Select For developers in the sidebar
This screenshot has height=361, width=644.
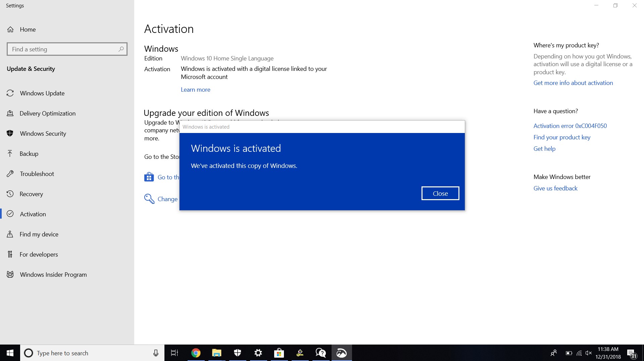(x=67, y=254)
